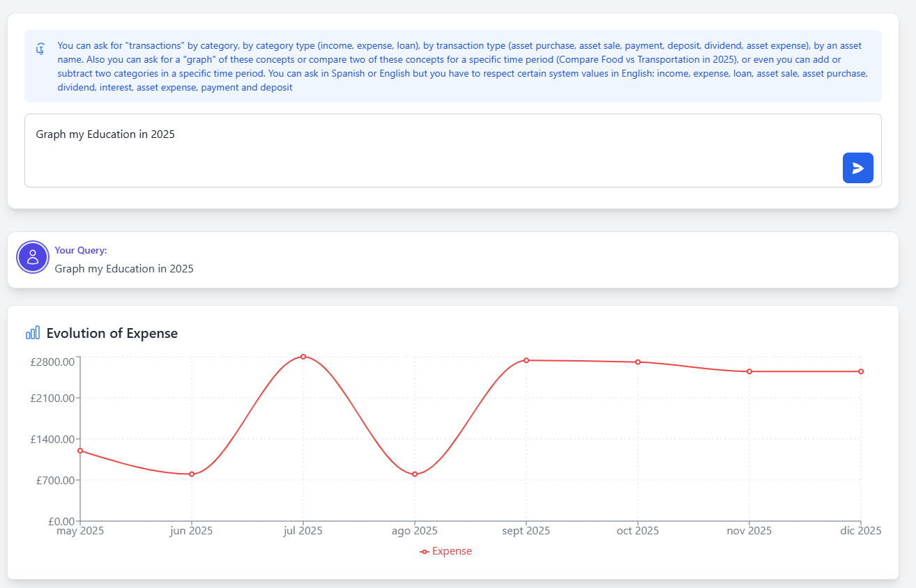The image size is (916, 588).
Task: Click the 'oct 2025' x-axis label
Action: click(638, 531)
